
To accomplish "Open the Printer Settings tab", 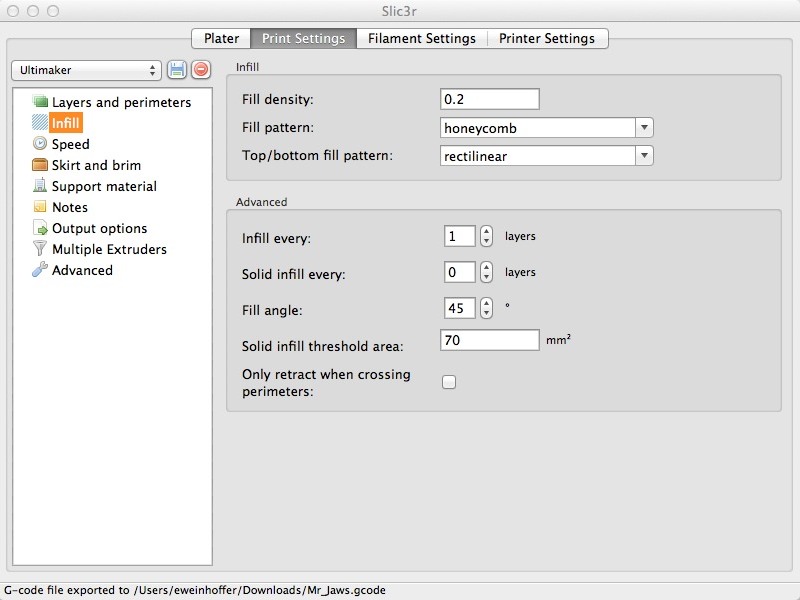I will tap(547, 38).
